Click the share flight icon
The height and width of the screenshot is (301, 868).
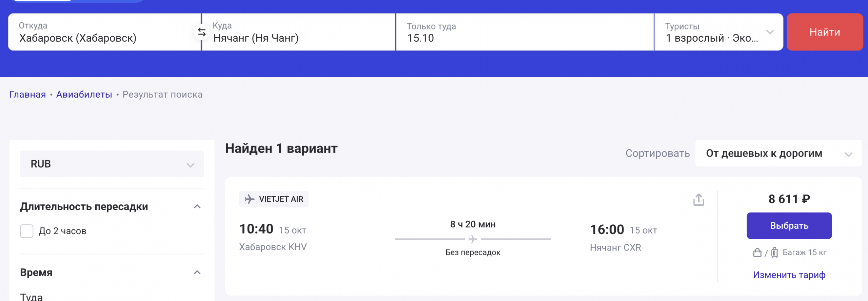tap(698, 200)
